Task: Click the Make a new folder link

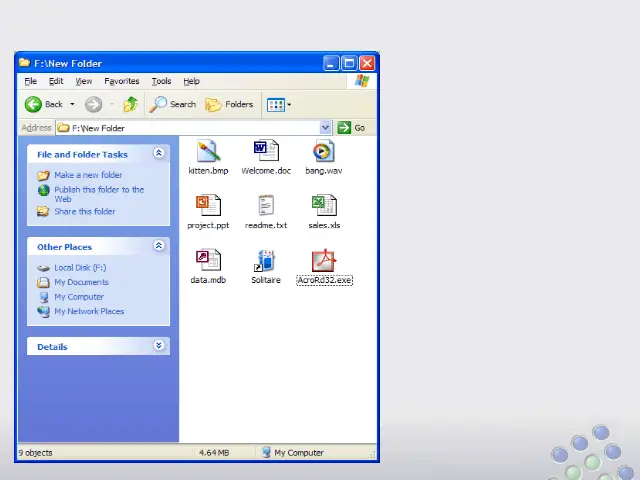Action: [88, 175]
